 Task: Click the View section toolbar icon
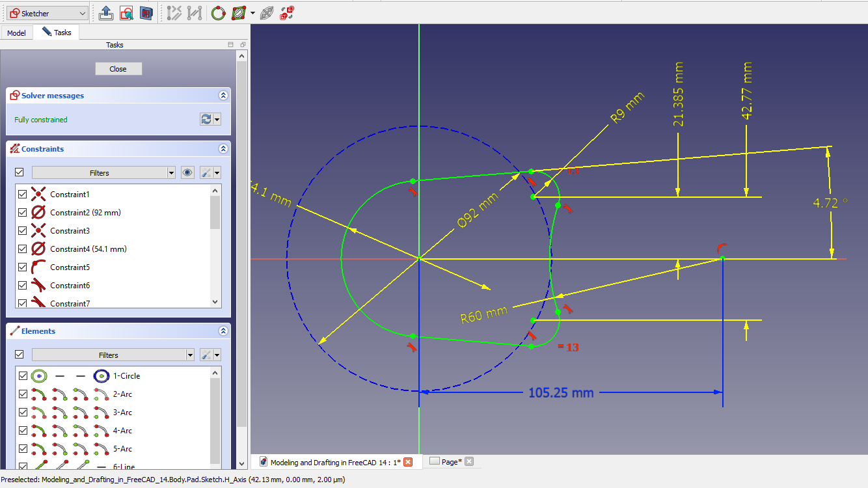point(146,12)
